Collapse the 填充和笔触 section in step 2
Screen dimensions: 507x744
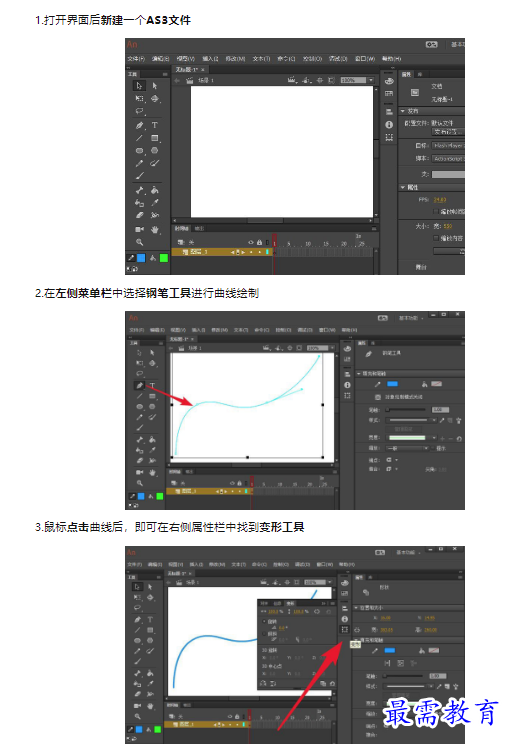[x=359, y=373]
